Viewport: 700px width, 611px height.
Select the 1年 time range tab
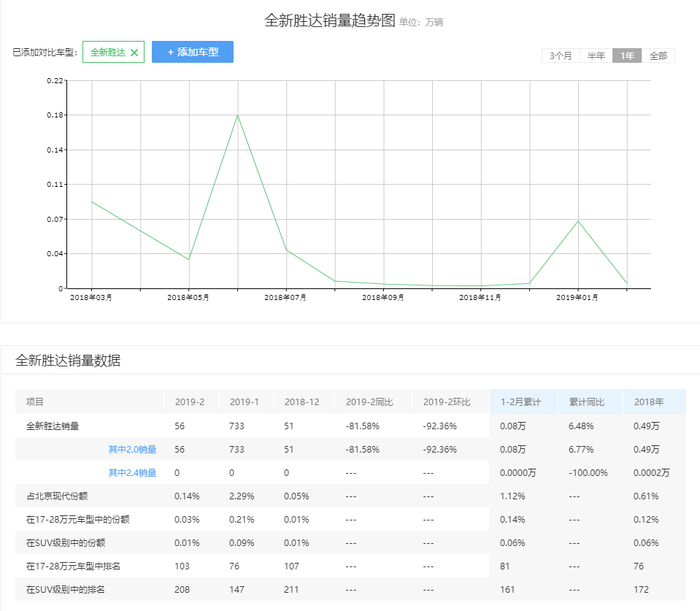(x=626, y=55)
